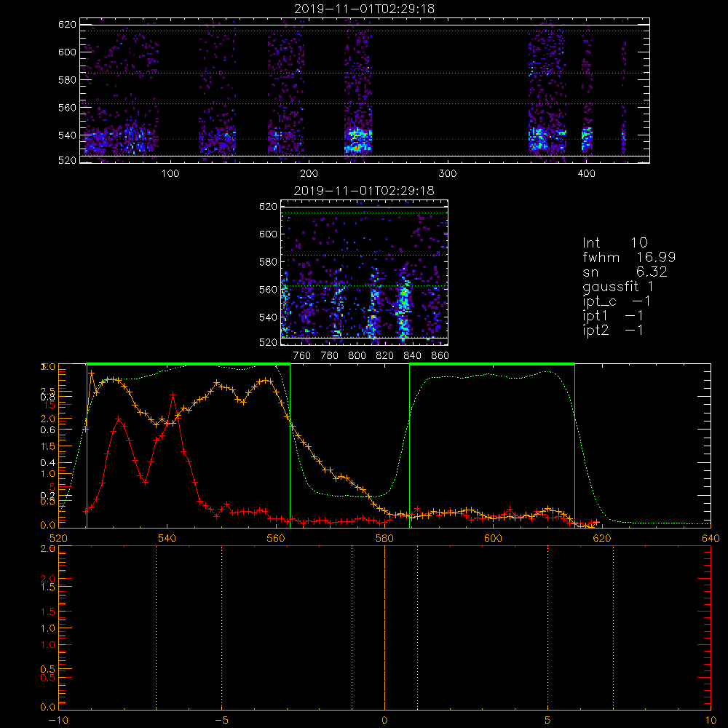Click the orange curve's first sharp peak near 526
The height and width of the screenshot is (728, 728).
pos(92,372)
